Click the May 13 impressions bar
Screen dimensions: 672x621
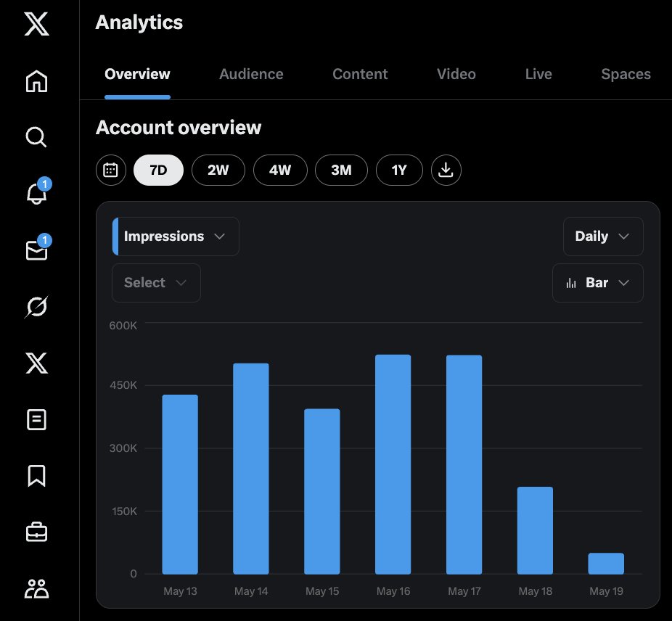tap(180, 485)
